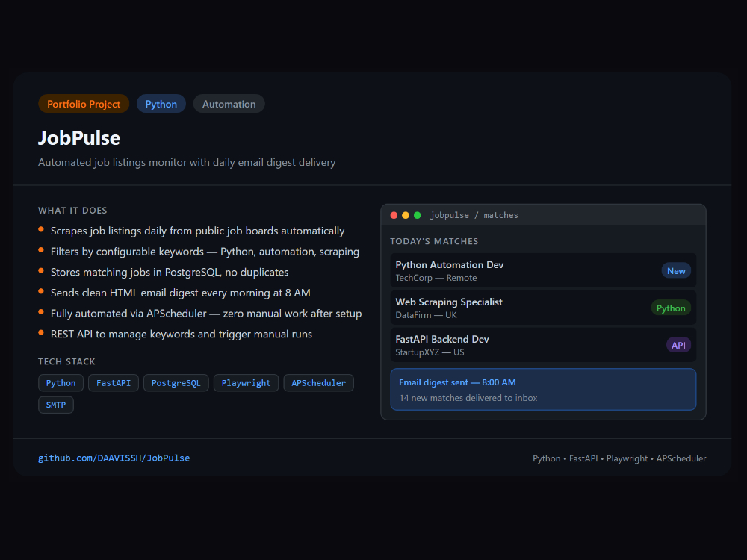Click the green Python badge on DataFirm match

tap(671, 308)
